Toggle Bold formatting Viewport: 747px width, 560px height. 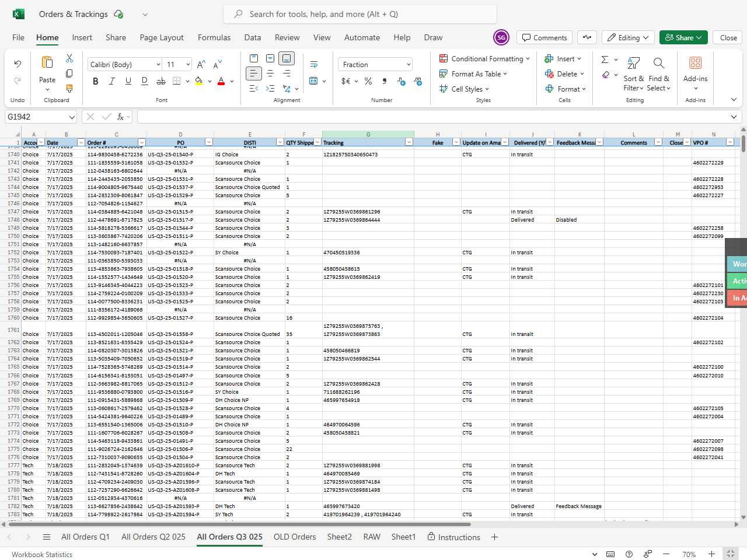click(96, 81)
